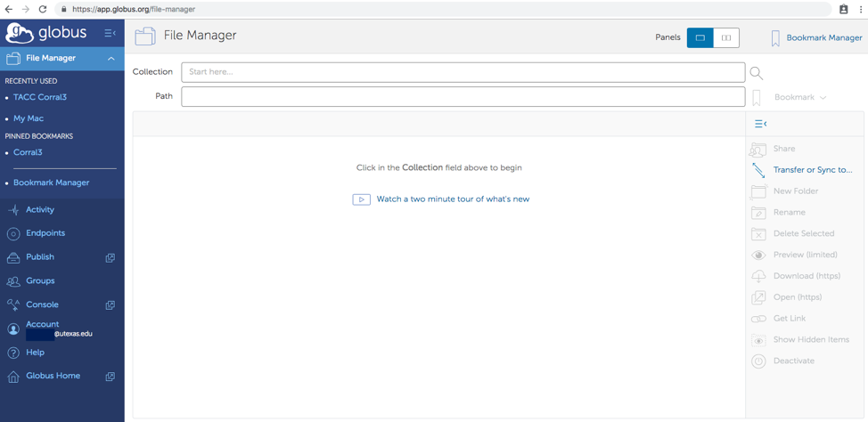Start Transfer or Sync to

pyautogui.click(x=813, y=170)
